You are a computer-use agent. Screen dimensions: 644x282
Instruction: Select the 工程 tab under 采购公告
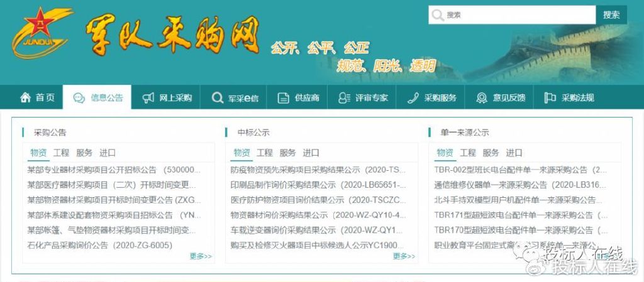pyautogui.click(x=61, y=153)
